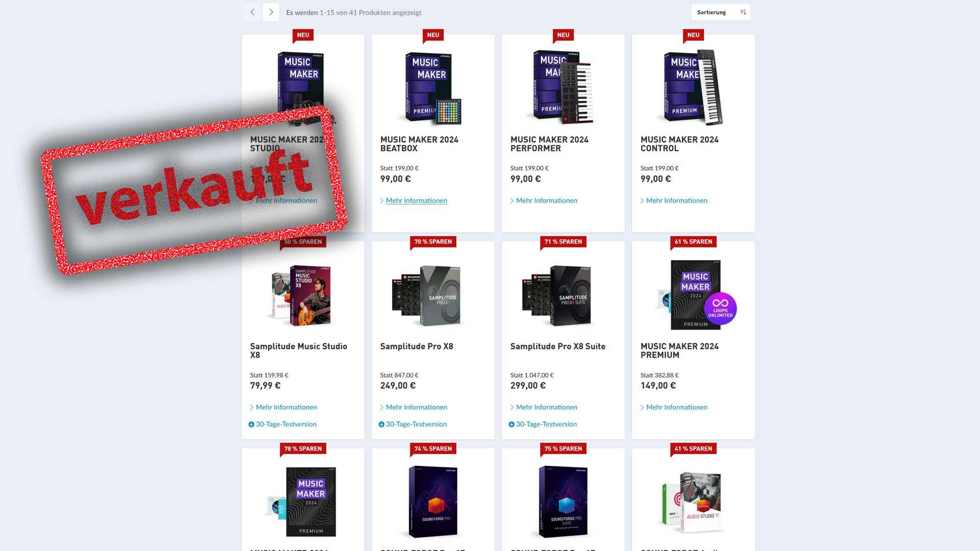
Task: Click the NEU badge above Music Maker Control
Action: (693, 35)
